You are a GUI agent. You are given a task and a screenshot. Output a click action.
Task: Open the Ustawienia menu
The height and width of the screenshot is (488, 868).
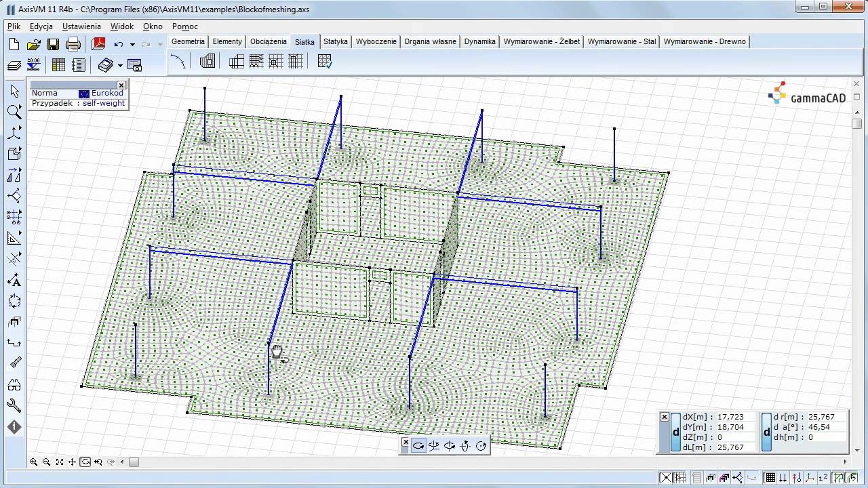point(81,26)
